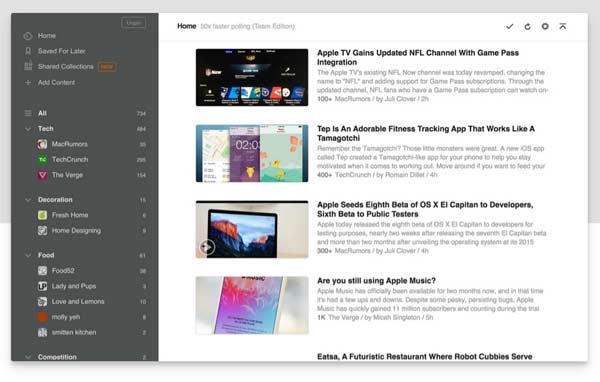
Task: Click the TechCrunch green favicon
Action: point(42,160)
